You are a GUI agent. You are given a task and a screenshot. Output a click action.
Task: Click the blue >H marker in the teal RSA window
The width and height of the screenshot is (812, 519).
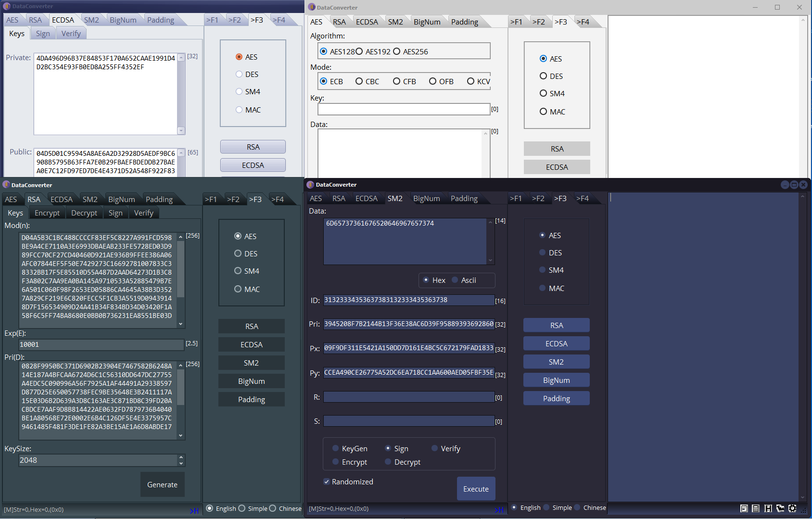point(194,511)
